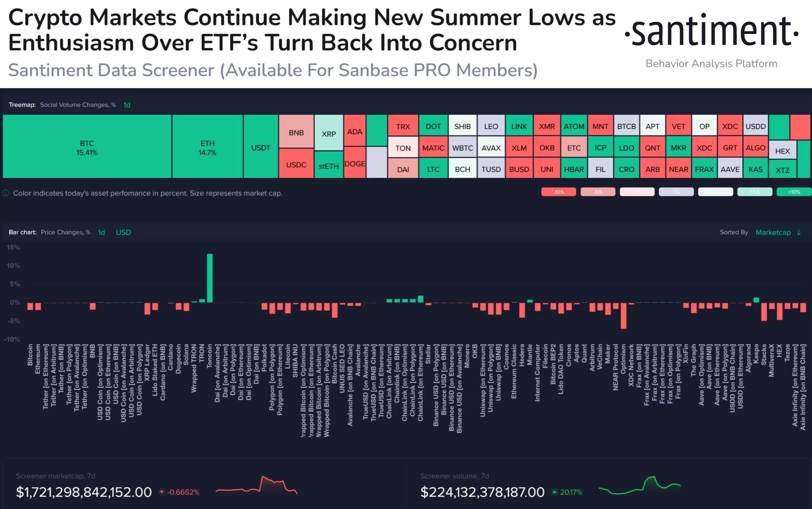Select the SHIB treemap tile
Image resolution: width=812 pixels, height=509 pixels.
[462, 126]
